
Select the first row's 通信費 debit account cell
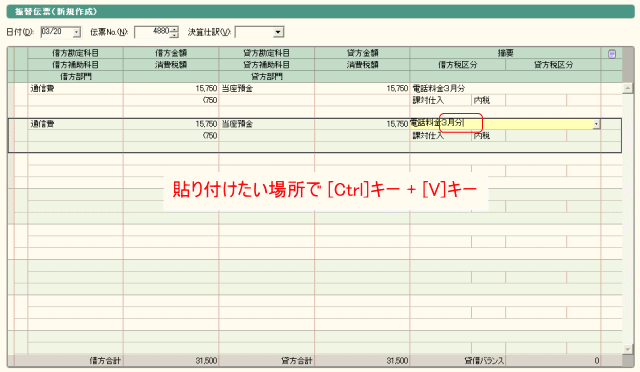[x=76, y=89]
